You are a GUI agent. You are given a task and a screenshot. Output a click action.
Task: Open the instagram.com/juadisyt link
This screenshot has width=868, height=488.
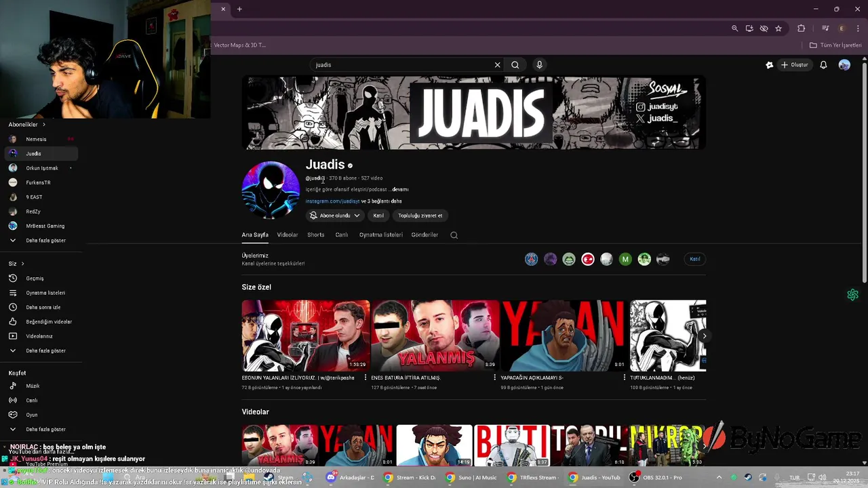click(332, 201)
